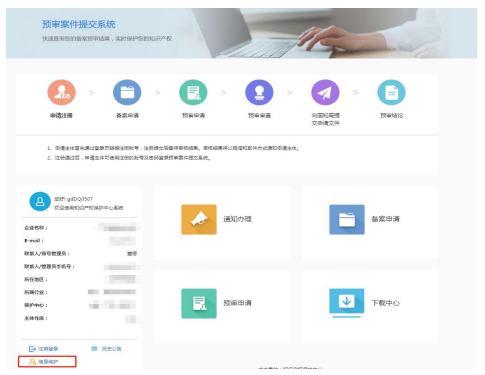Click the logout icon beside 注销登录

click(x=32, y=349)
